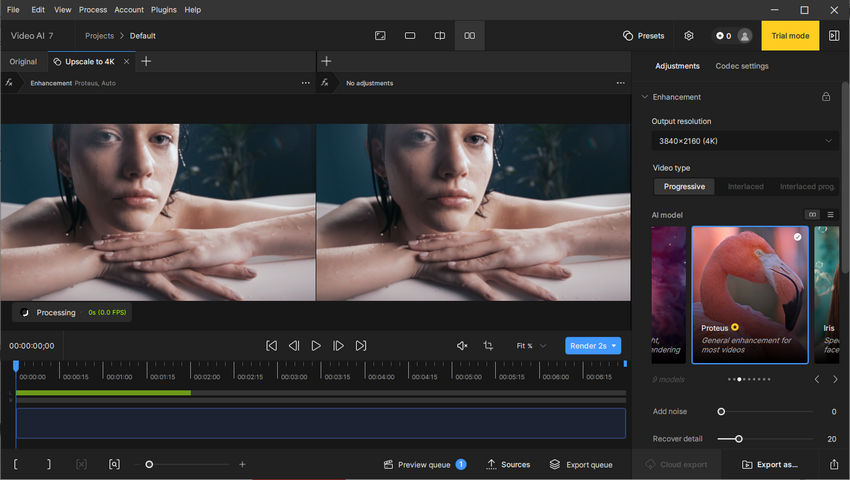
Task: Play the video preview
Action: pos(316,345)
